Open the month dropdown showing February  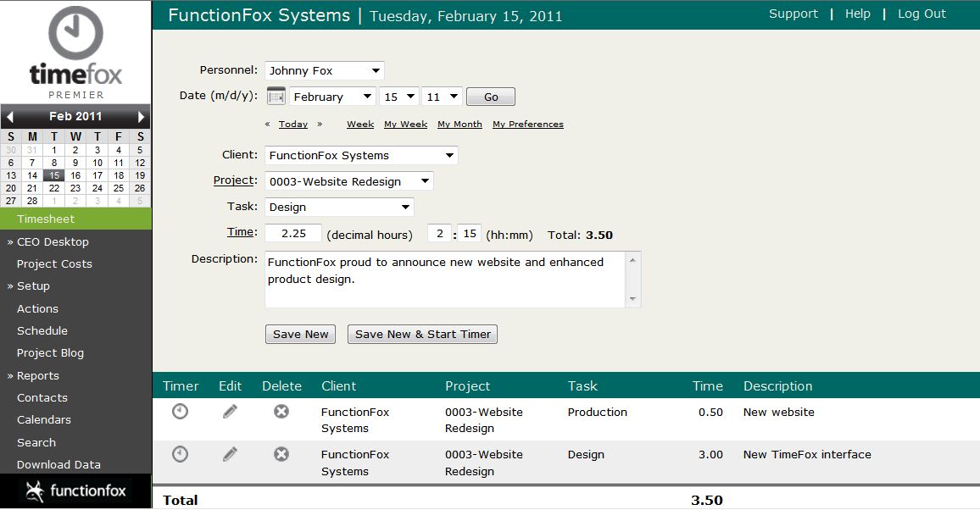tap(332, 97)
